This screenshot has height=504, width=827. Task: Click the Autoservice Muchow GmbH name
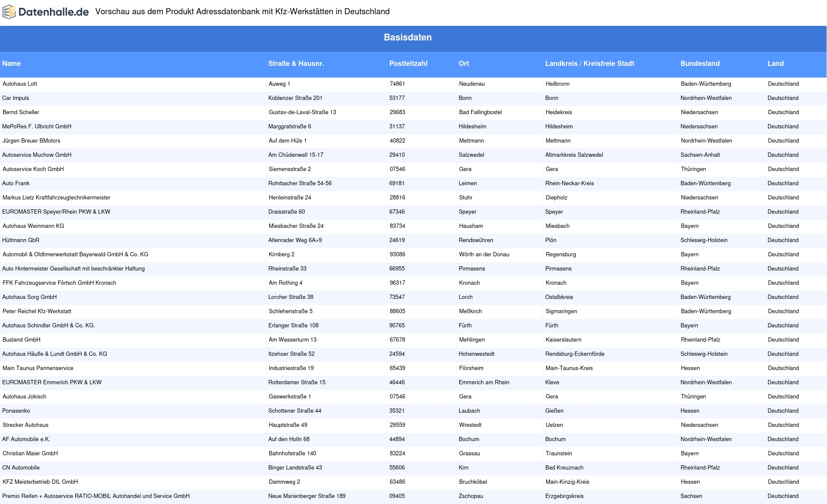(37, 155)
